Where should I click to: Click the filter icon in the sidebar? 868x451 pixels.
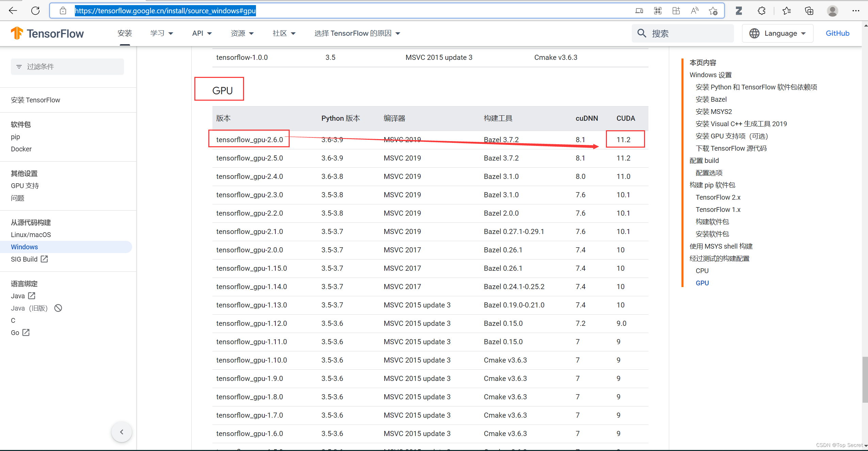pyautogui.click(x=19, y=67)
